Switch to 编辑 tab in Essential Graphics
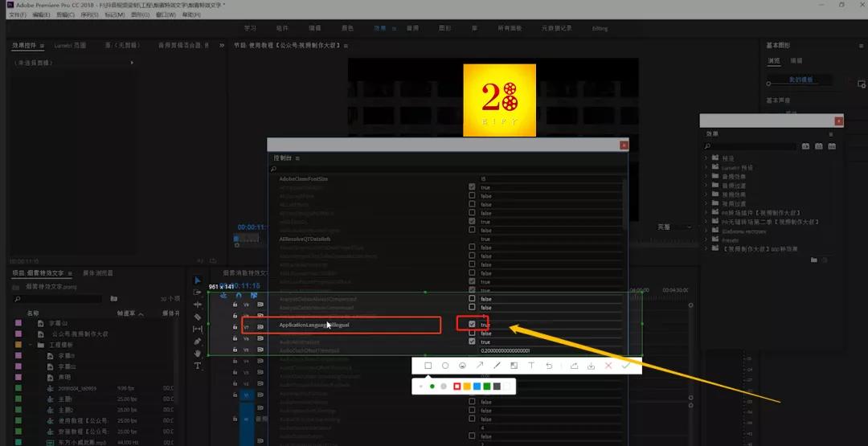The image size is (868, 446). coord(796,60)
